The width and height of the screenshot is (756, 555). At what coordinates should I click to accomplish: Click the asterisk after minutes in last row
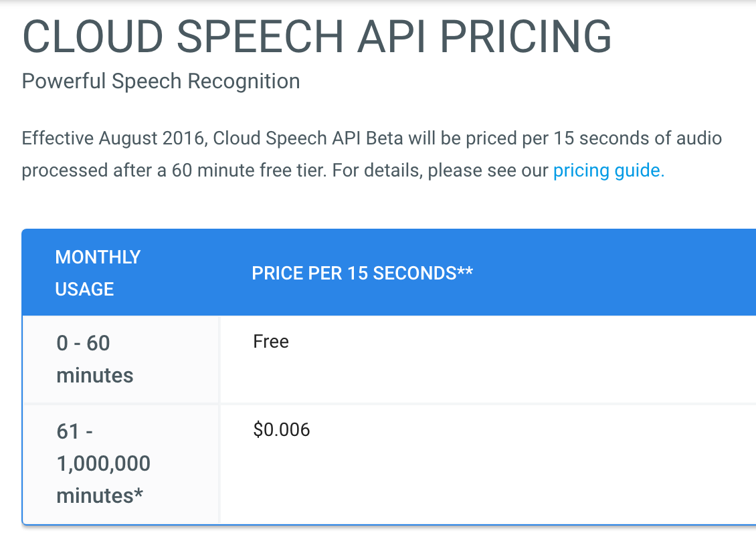(x=139, y=493)
